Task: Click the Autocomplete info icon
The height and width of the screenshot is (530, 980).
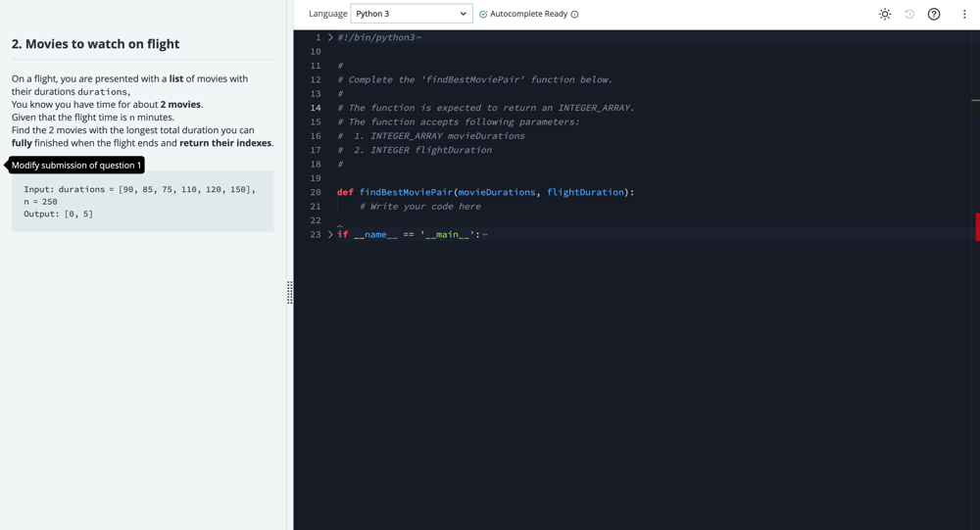Action: [574, 15]
